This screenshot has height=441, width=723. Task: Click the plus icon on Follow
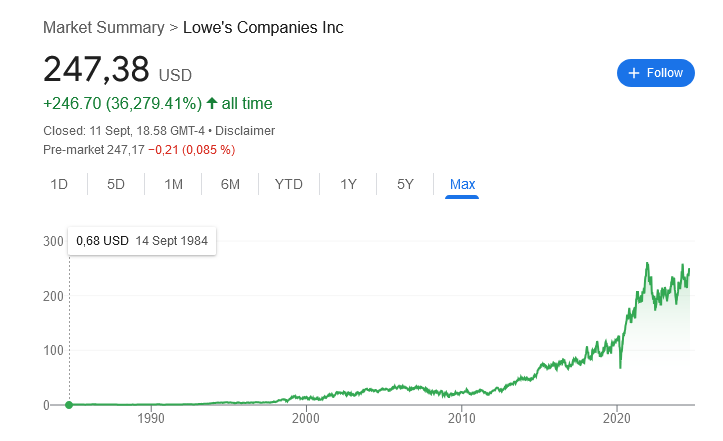(x=634, y=73)
